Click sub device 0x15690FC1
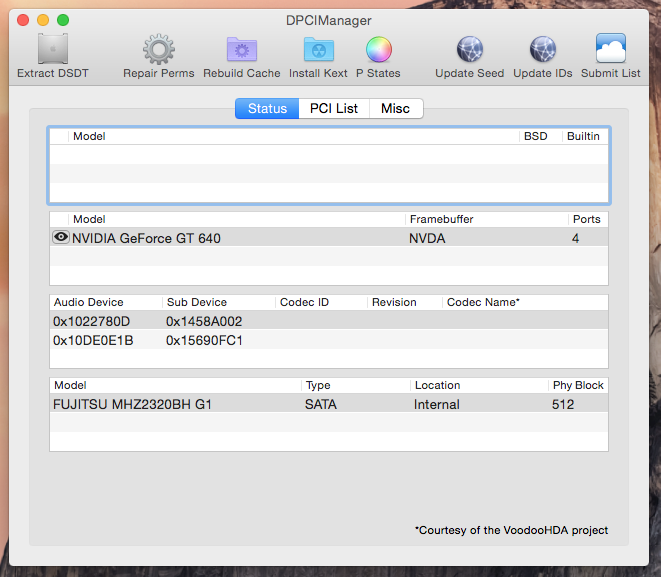 point(204,341)
